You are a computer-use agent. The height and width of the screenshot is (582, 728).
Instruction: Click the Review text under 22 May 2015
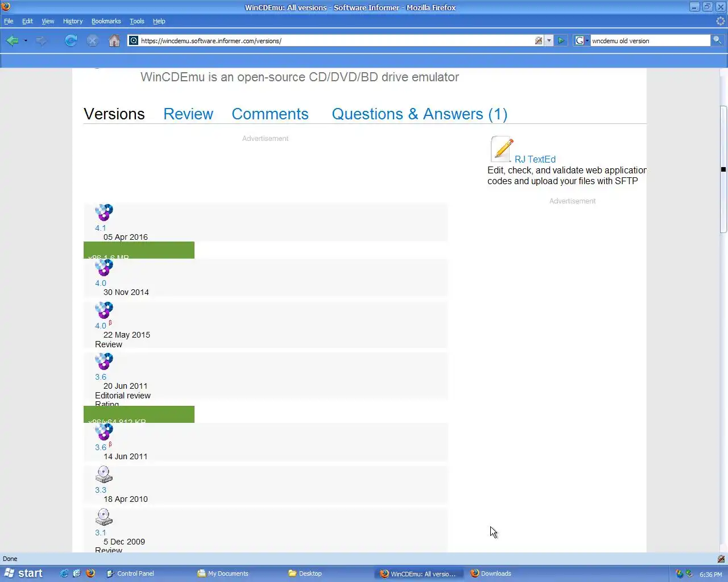click(x=109, y=344)
